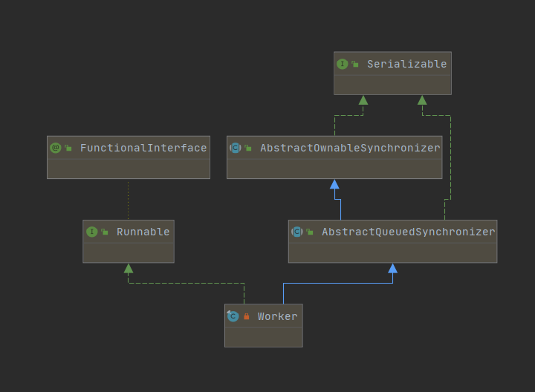This screenshot has height=392, width=535.
Task: Click the public visibility icon beside Runnable
Action: 105,232
